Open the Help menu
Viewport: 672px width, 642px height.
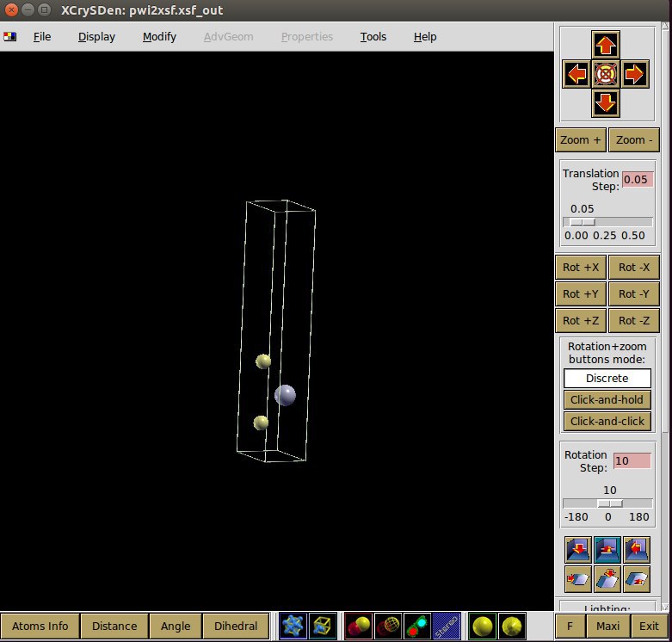point(425,37)
